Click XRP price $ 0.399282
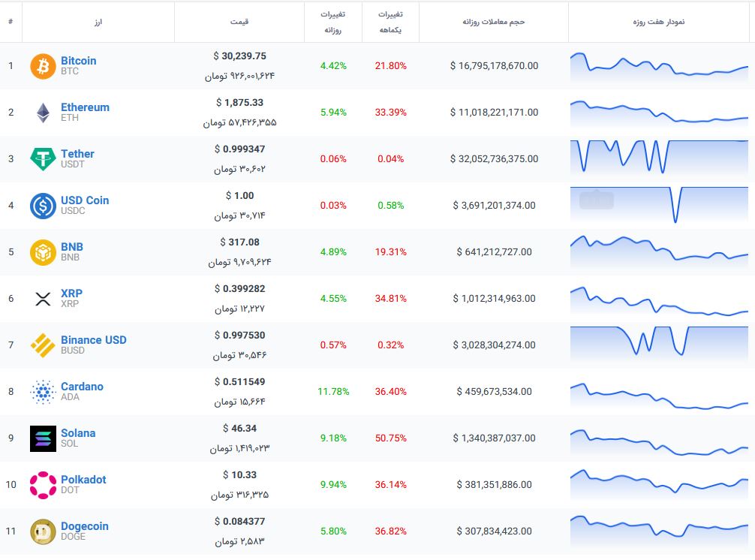 point(240,289)
